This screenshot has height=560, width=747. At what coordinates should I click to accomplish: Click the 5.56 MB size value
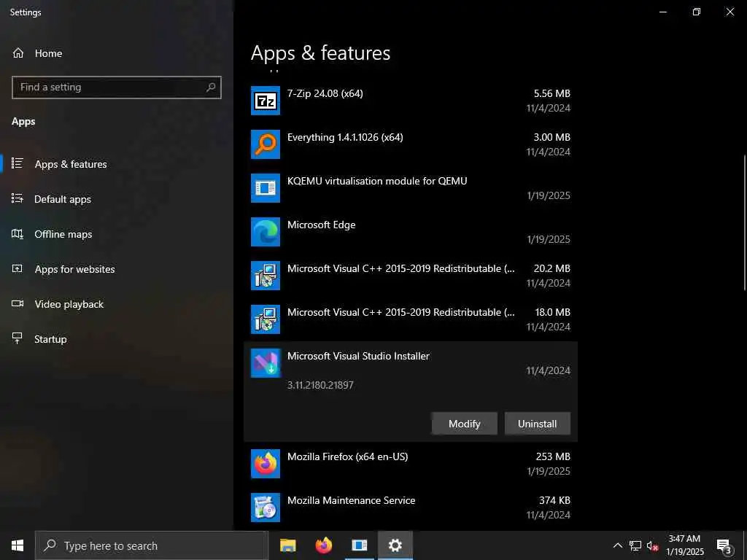pyautogui.click(x=551, y=93)
